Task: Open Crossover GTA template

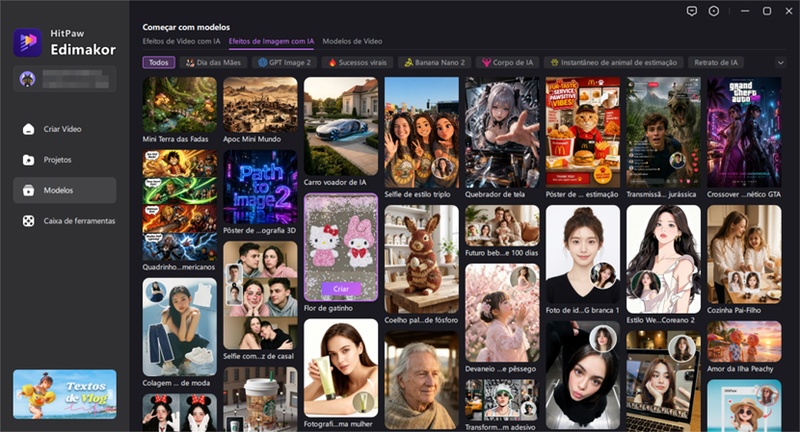Action: coord(744,133)
